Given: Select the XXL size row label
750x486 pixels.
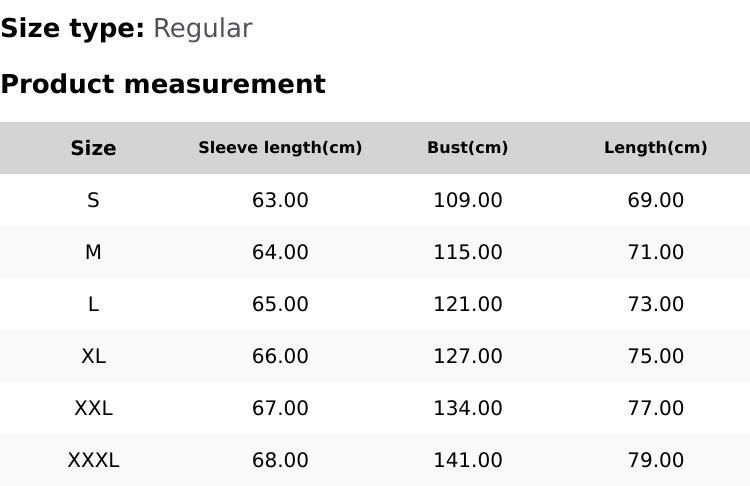Looking at the screenshot, I should pyautogui.click(x=93, y=408).
